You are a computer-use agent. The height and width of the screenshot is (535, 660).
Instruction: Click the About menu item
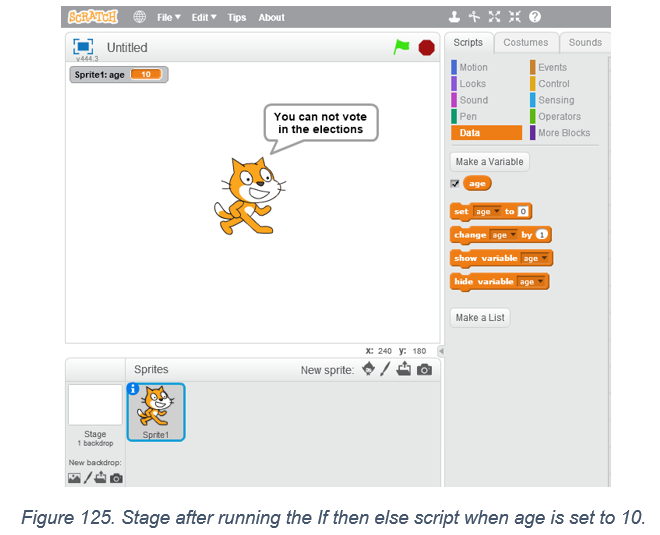click(x=271, y=17)
